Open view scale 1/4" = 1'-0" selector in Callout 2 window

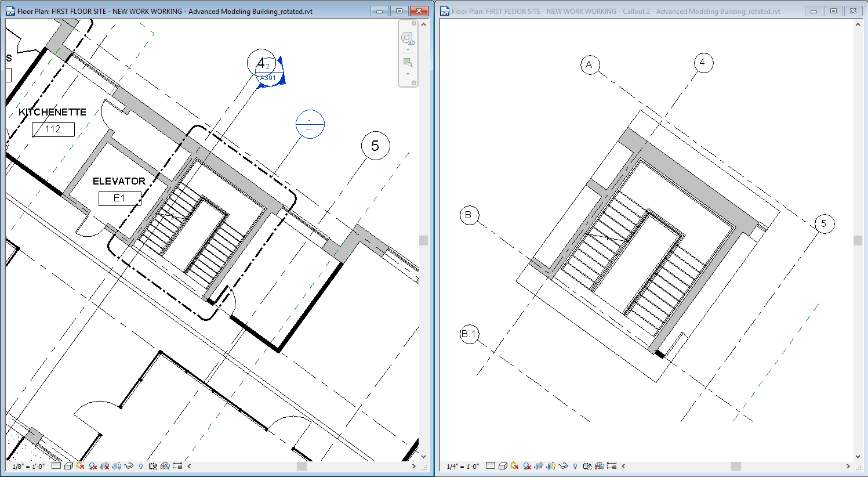pyautogui.click(x=463, y=466)
